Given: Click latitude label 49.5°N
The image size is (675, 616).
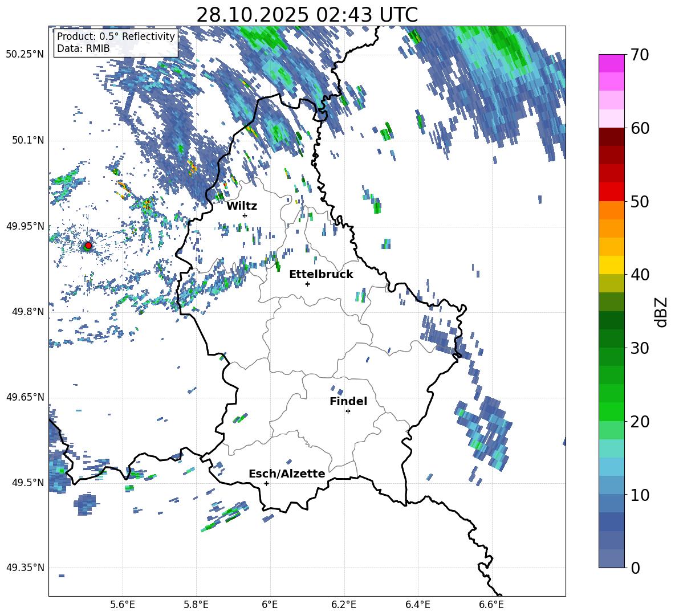Looking at the screenshot, I should tap(27, 482).
